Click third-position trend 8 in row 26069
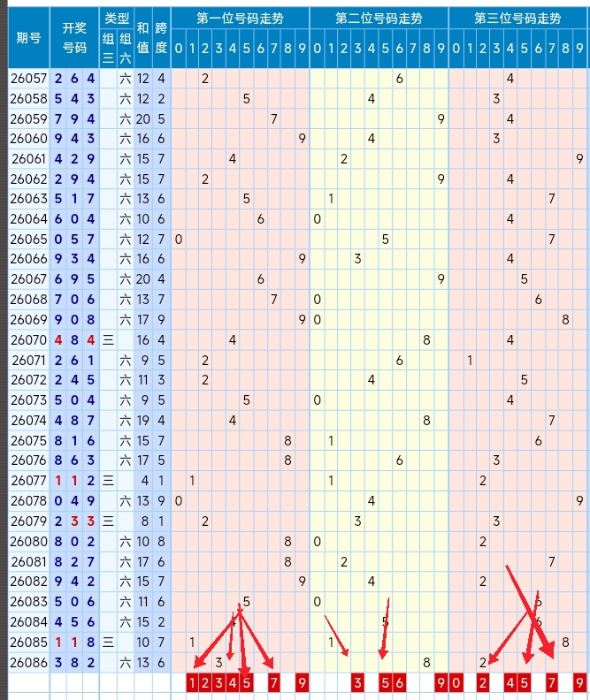590x700 pixels. [565, 320]
